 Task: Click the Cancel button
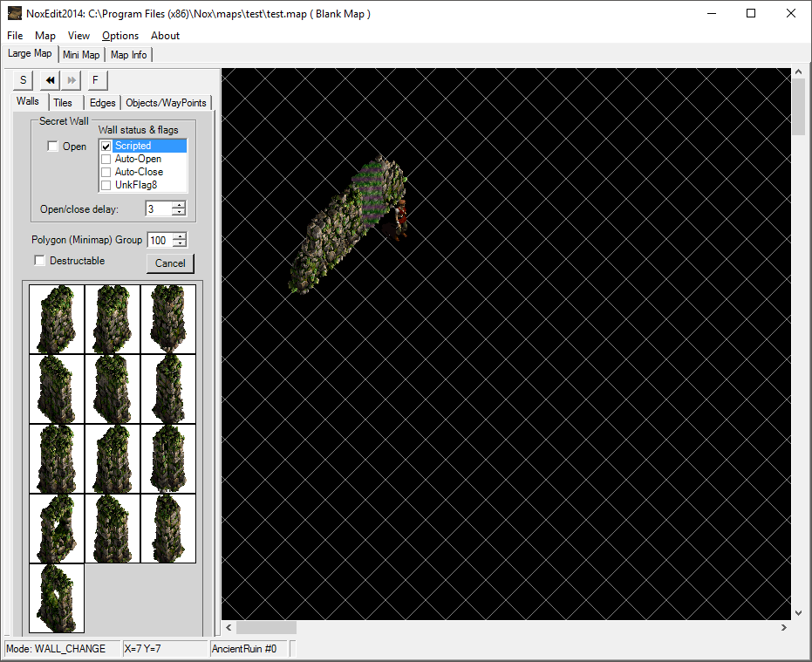tap(170, 263)
